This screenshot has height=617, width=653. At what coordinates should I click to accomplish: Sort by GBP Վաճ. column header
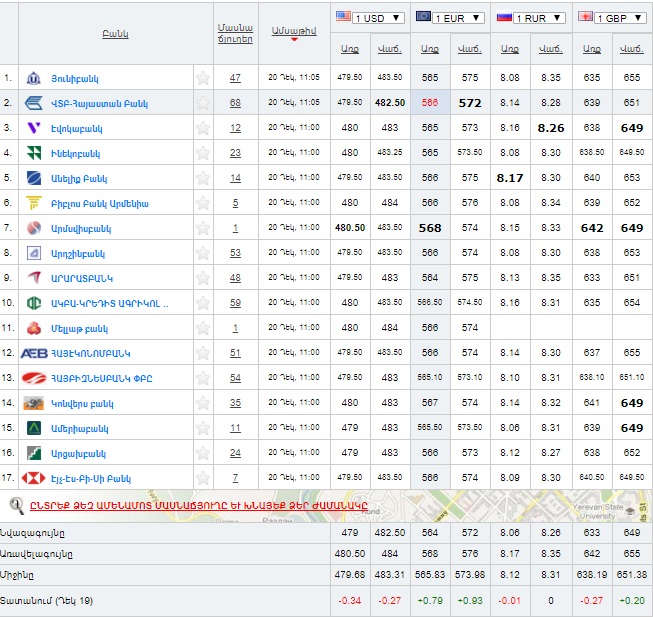pos(632,49)
